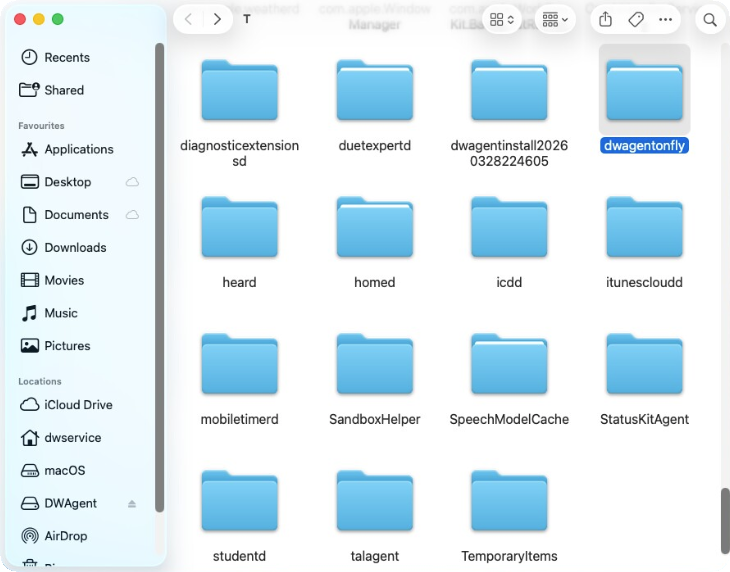Click the AirDrop sidebar icon
This screenshot has height=572, width=730.
click(x=30, y=536)
